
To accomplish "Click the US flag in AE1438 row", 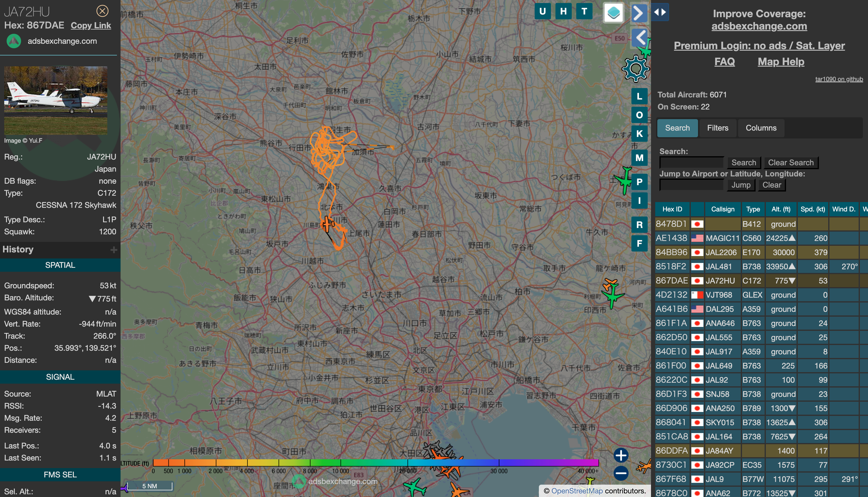I will click(x=697, y=238).
